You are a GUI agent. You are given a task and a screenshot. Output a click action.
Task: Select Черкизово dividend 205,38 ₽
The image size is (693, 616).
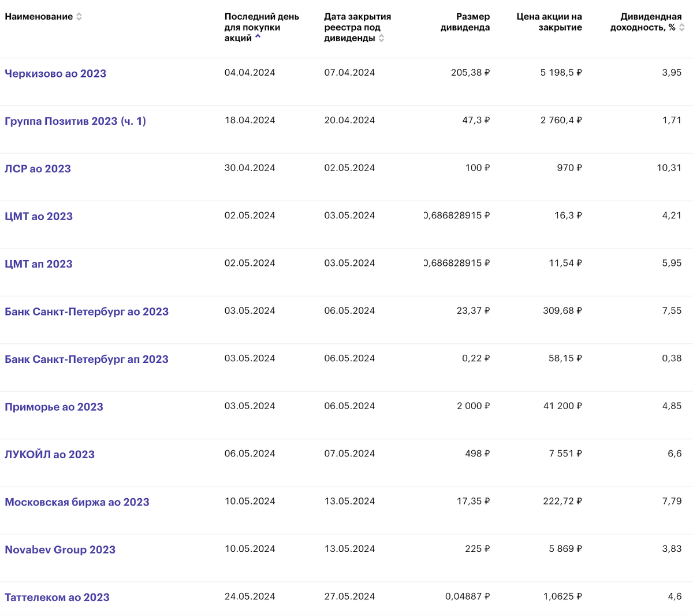(x=471, y=73)
